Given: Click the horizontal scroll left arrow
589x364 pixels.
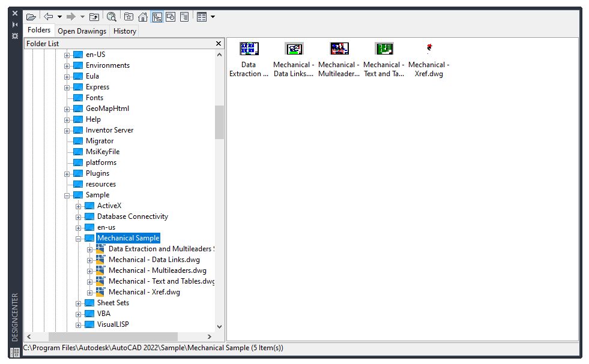Looking at the screenshot, I should coord(29,336).
